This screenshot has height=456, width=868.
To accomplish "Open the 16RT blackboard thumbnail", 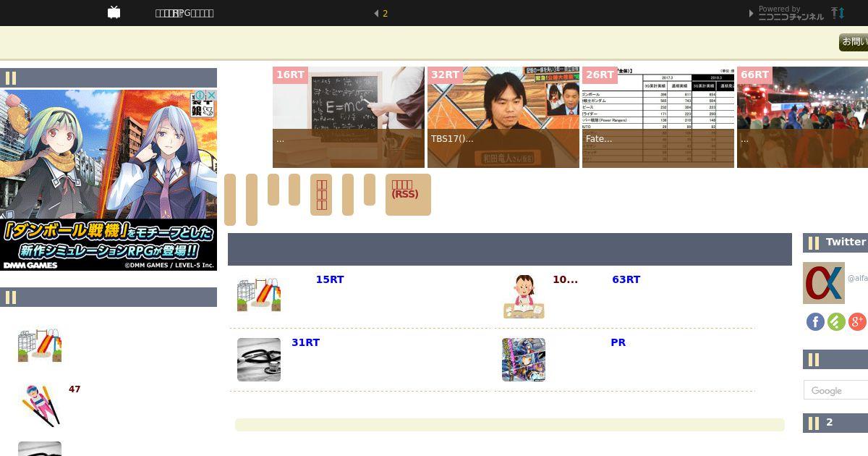I will [349, 117].
